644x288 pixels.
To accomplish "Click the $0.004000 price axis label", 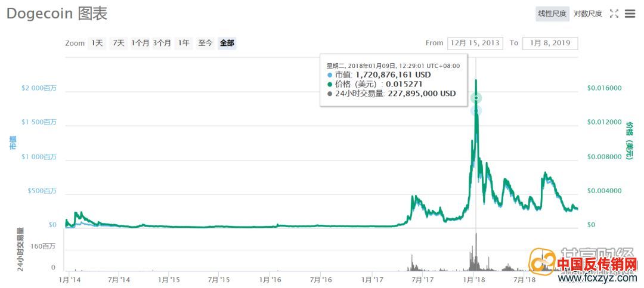I will (x=605, y=191).
